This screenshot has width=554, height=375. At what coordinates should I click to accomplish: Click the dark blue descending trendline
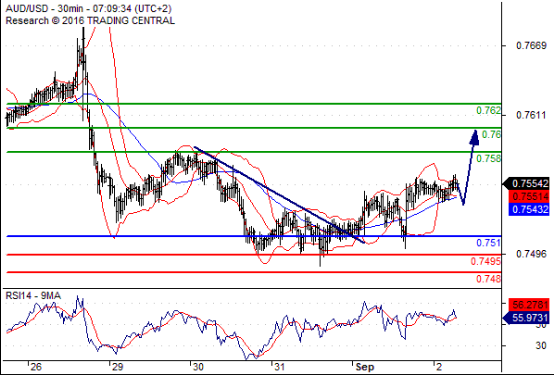[279, 195]
